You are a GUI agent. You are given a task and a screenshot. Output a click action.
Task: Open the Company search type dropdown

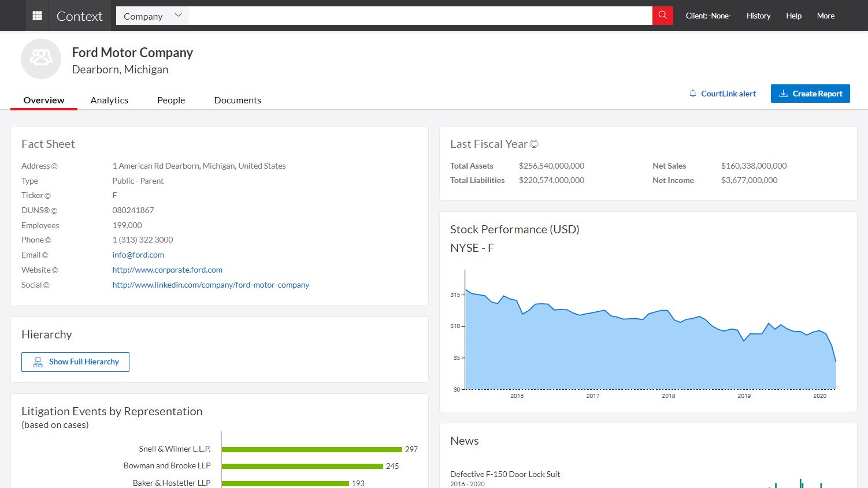(x=153, y=16)
